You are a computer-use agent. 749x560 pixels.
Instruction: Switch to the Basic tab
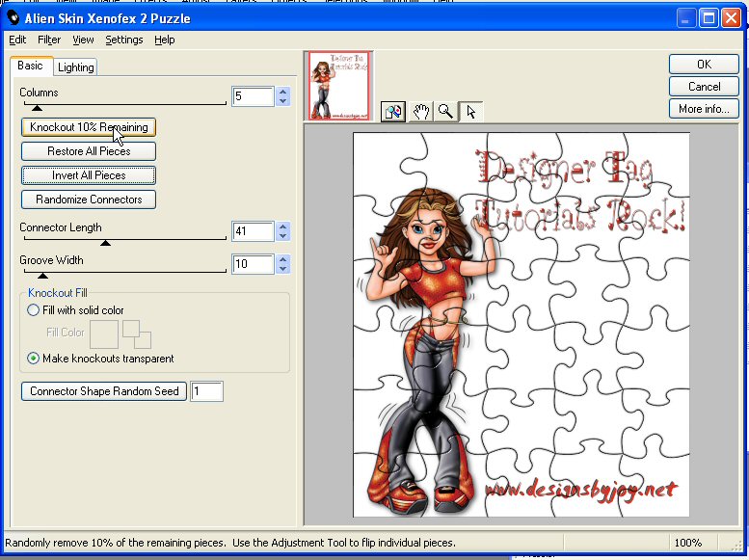click(31, 66)
